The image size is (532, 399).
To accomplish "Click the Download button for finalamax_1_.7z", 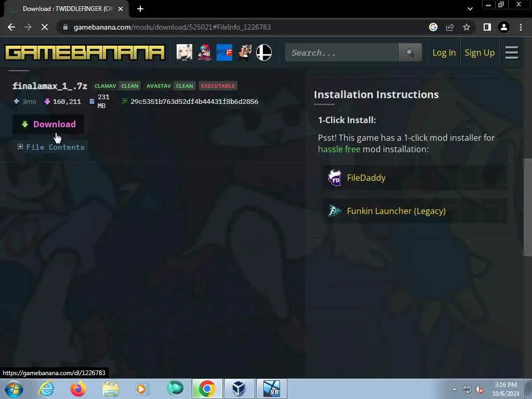I will [x=48, y=124].
